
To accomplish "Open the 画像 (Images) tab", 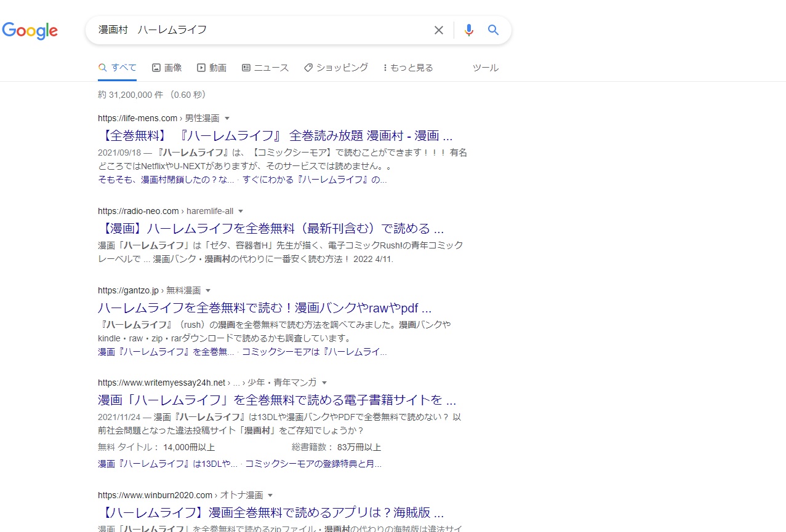I will 167,68.
